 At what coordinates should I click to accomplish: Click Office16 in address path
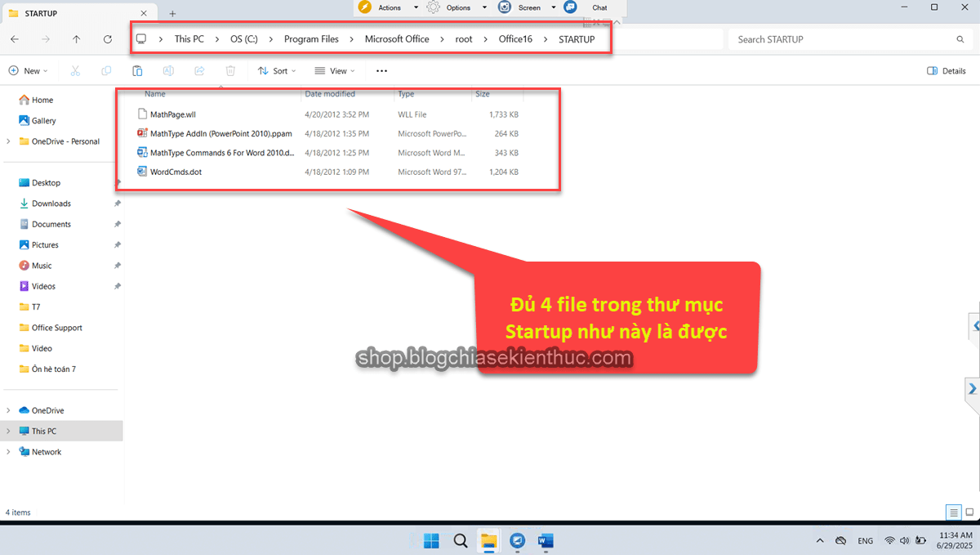pyautogui.click(x=515, y=39)
